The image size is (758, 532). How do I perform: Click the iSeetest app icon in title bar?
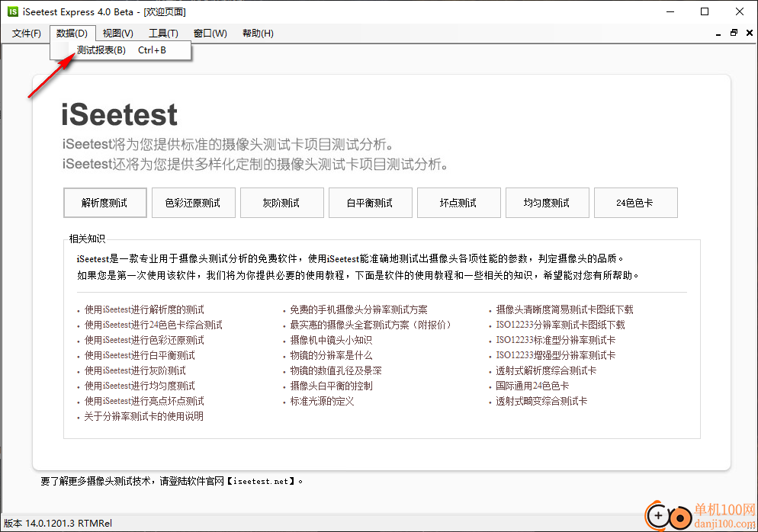[12, 11]
